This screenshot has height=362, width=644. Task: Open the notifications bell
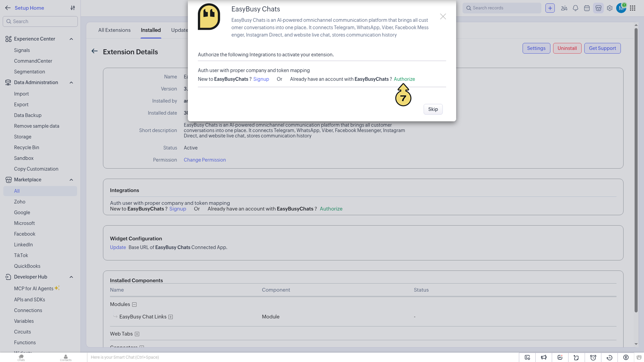(576, 8)
